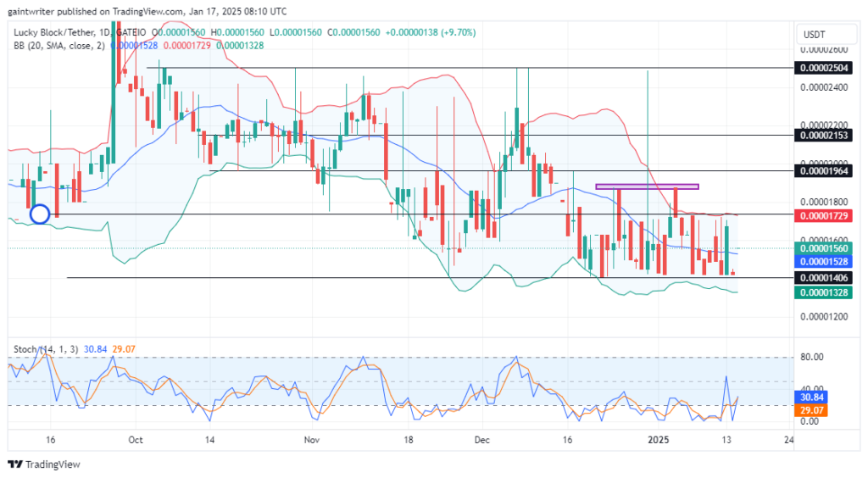Viewport: 868px width, 478px height.
Task: Click the 13 date label after 2025
Action: tap(726, 440)
